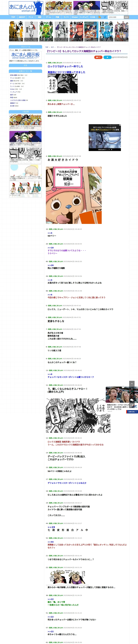Click the next-article right chevron button

point(132,389)
